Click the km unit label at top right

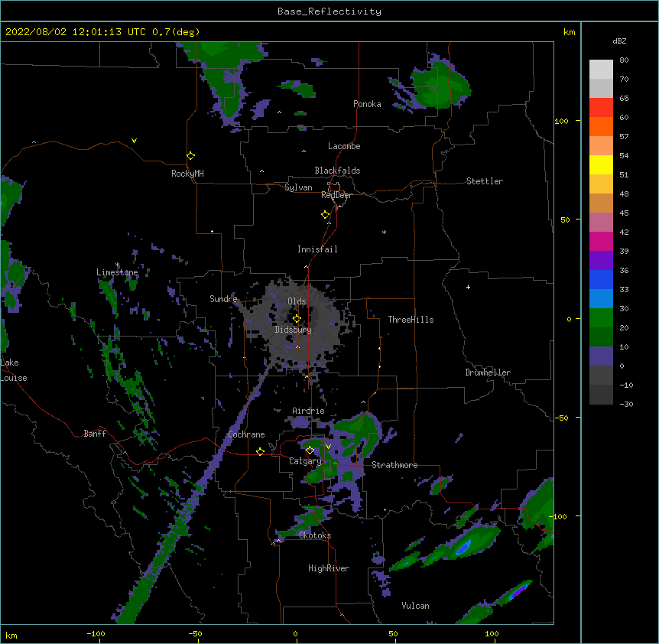[x=570, y=32]
